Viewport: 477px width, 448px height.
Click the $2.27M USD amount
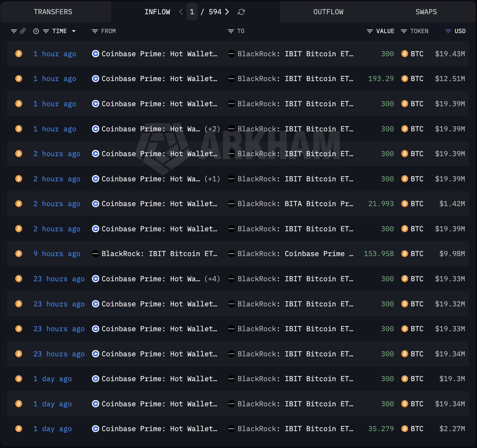452,429
